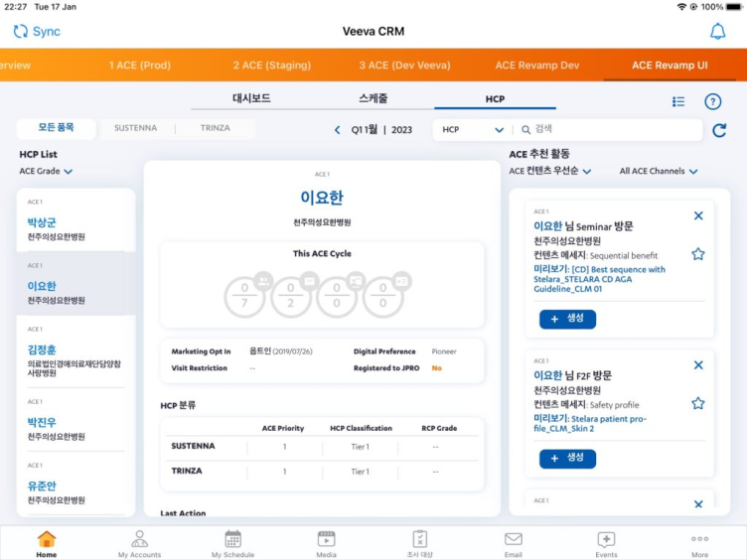Select the SUSTENNA product filter
The height and width of the screenshot is (560, 747).
(x=135, y=128)
